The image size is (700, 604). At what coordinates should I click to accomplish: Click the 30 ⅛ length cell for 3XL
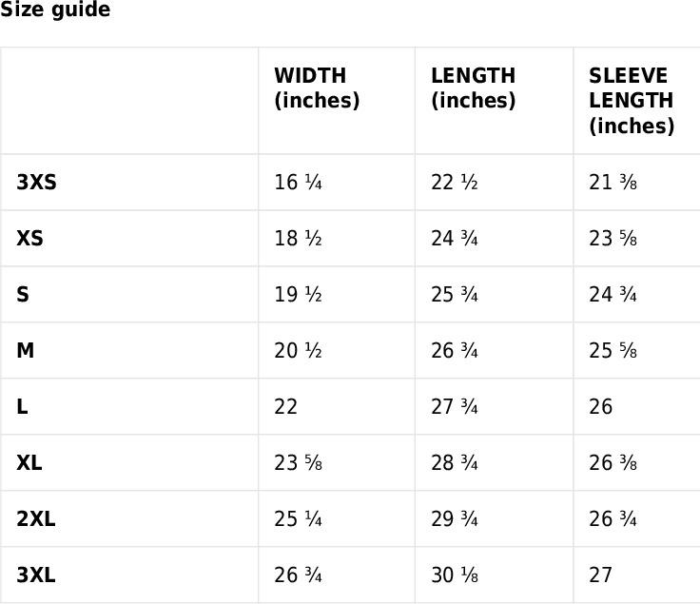[455, 575]
